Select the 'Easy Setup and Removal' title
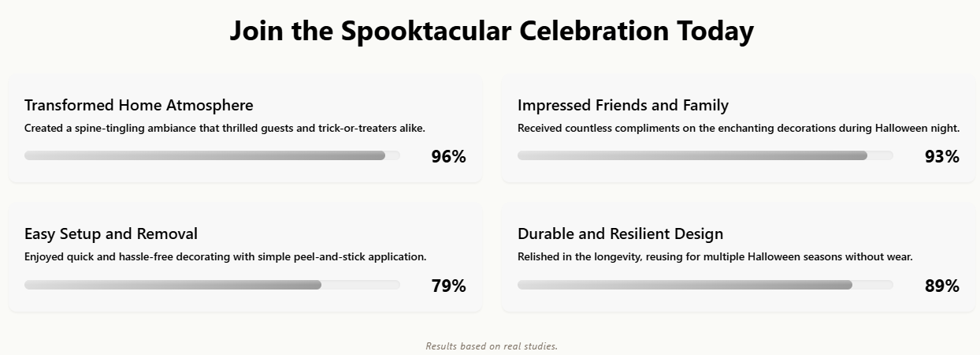The width and height of the screenshot is (980, 355). [x=111, y=234]
